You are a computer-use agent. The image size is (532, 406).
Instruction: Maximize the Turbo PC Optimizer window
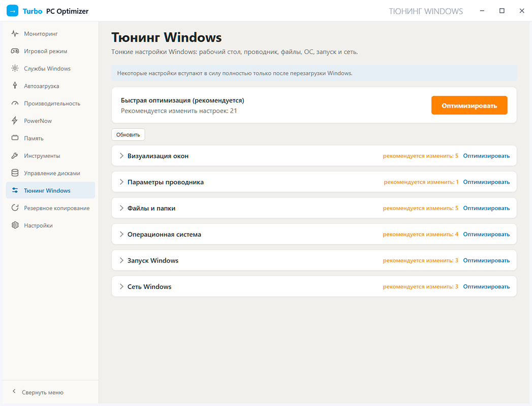pyautogui.click(x=502, y=11)
